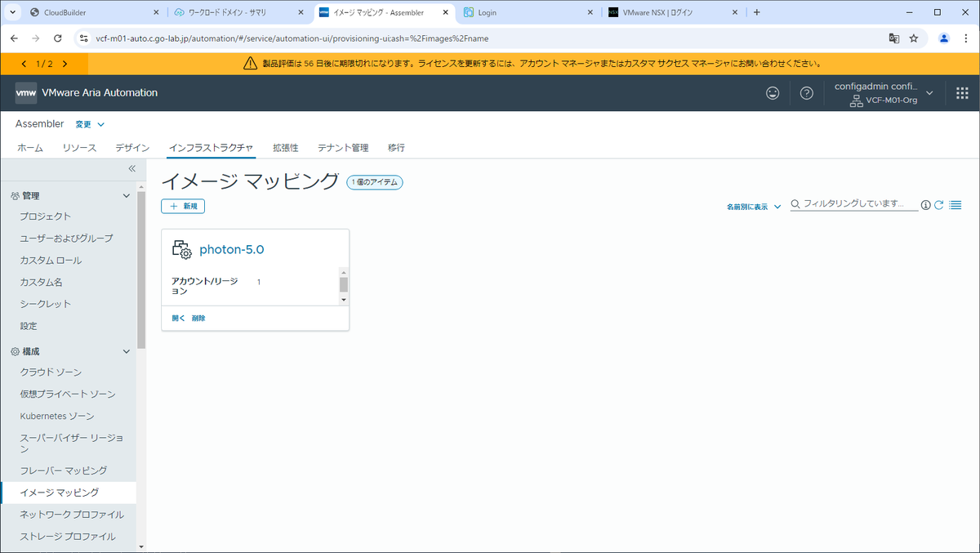Viewport: 980px width, 553px height.
Task: Close the VMware NSX tab
Action: (735, 12)
